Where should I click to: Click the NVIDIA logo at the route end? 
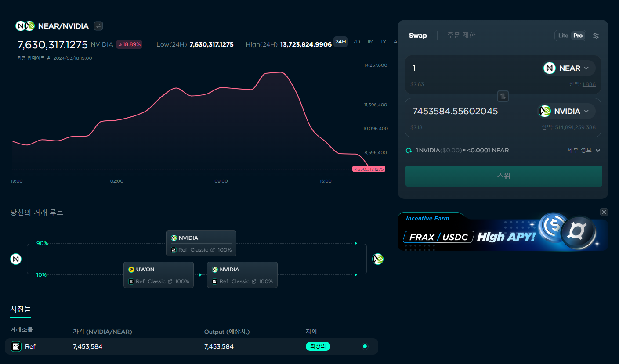click(x=377, y=259)
